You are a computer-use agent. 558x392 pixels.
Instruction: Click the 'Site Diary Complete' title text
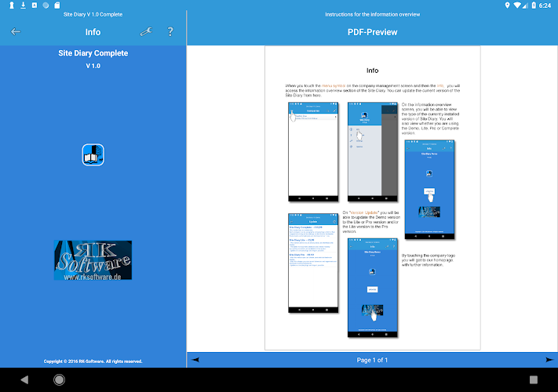point(93,53)
